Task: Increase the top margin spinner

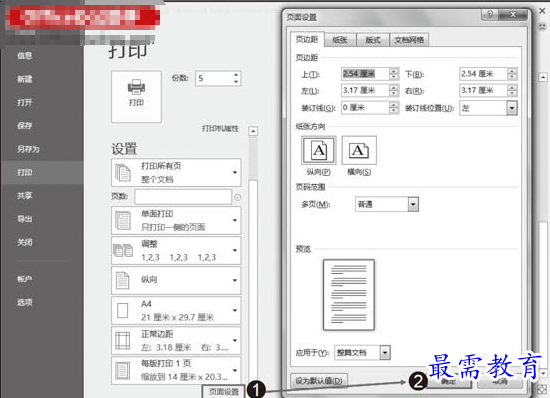Action: (394, 71)
